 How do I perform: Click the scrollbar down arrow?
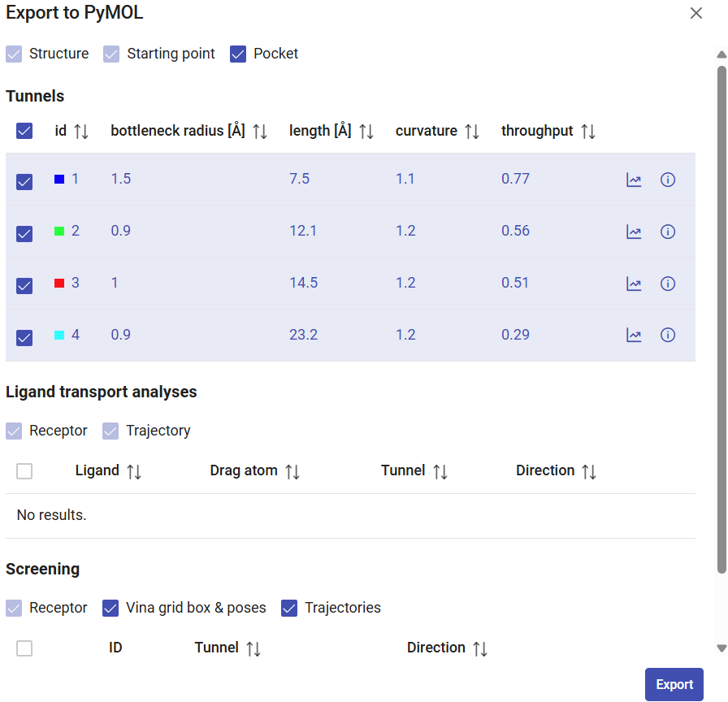(721, 648)
